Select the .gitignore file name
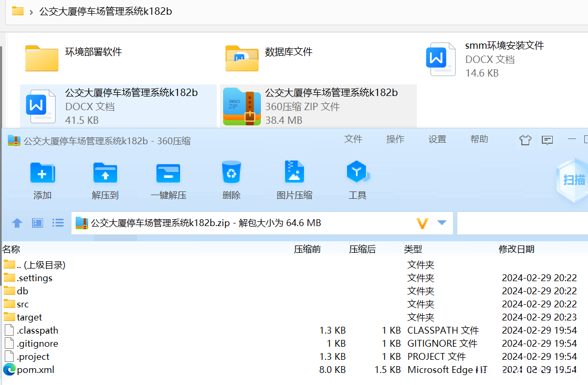Viewport: 588px width, 385px height. (37, 344)
